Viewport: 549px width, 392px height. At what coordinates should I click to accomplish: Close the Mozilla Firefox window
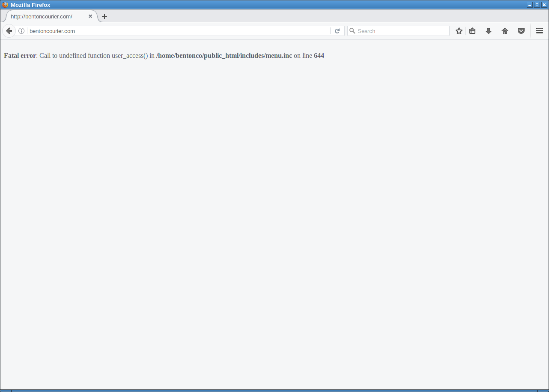pos(544,5)
